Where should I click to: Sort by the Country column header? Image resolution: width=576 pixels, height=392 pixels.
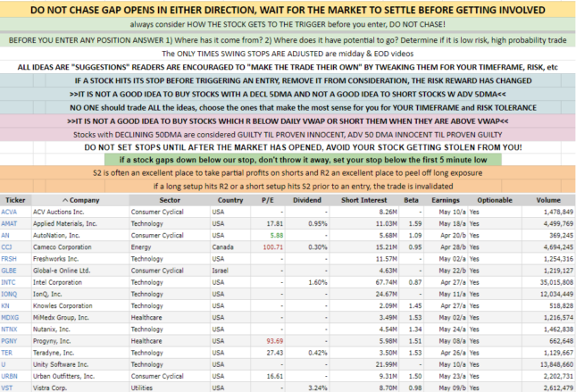coord(230,200)
